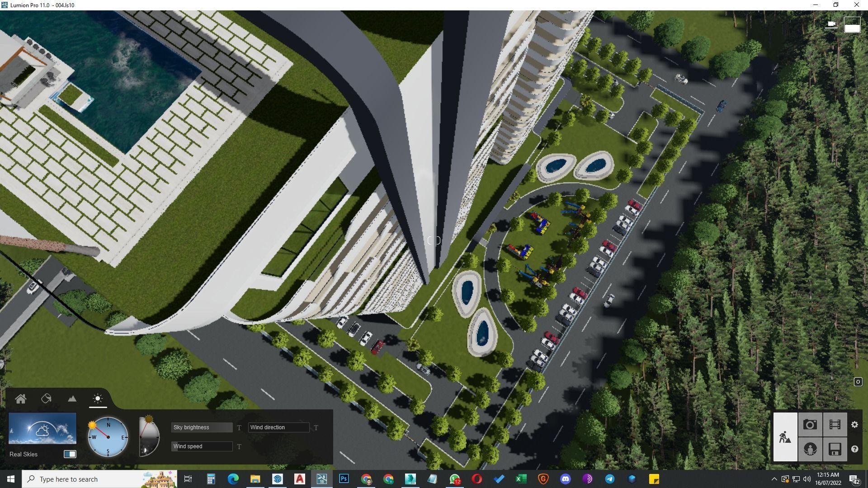Click the Wind speed slider
Viewport: 868px width, 488px height.
[202, 446]
